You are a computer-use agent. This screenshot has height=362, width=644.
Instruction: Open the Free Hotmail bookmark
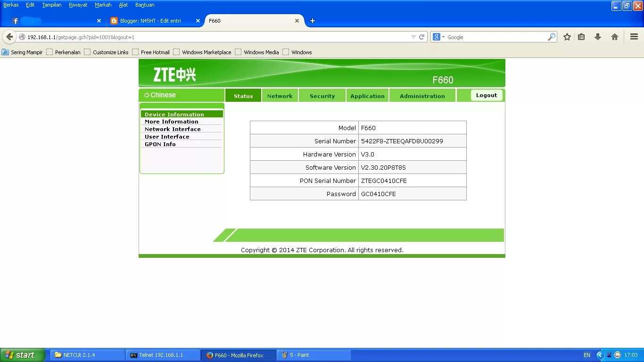[x=151, y=52]
